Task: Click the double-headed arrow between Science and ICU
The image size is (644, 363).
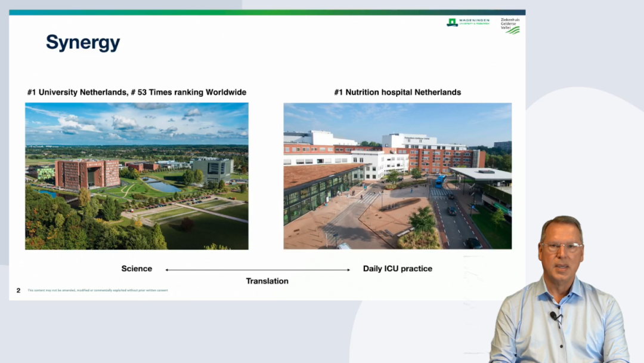Action: tap(258, 270)
